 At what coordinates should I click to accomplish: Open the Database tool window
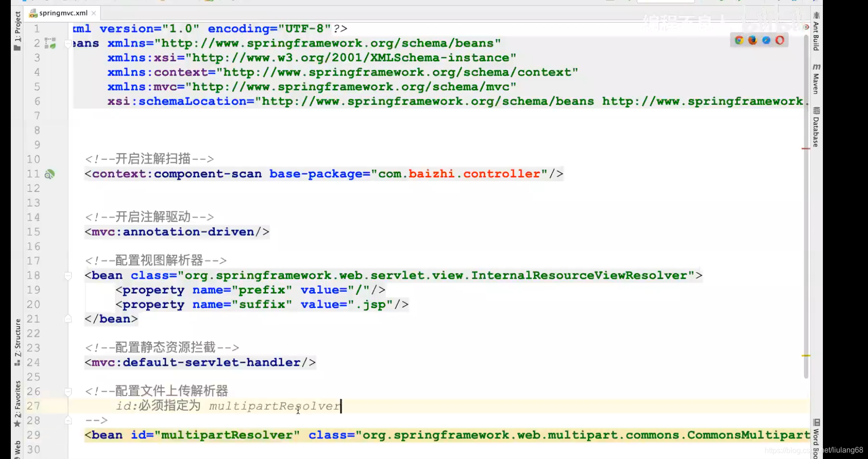[x=816, y=127]
